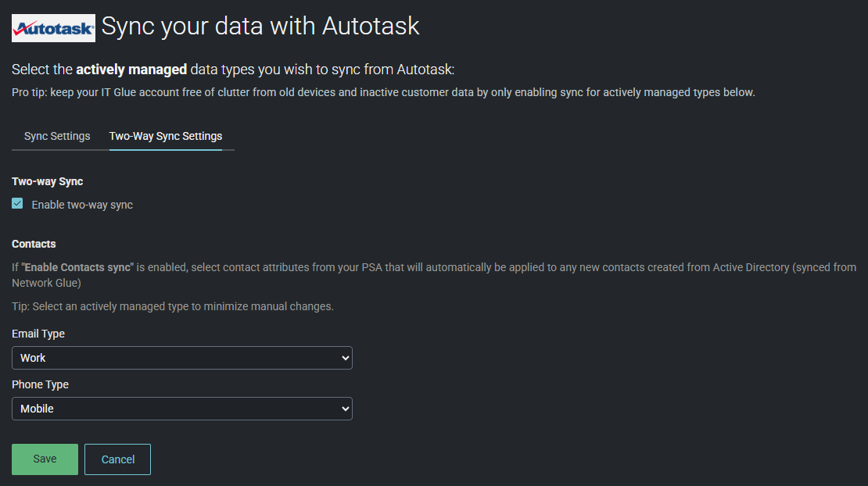Screen dimensions: 868x486
Task: Click the 'Sync your data with Autotask' heading
Action: pos(260,27)
